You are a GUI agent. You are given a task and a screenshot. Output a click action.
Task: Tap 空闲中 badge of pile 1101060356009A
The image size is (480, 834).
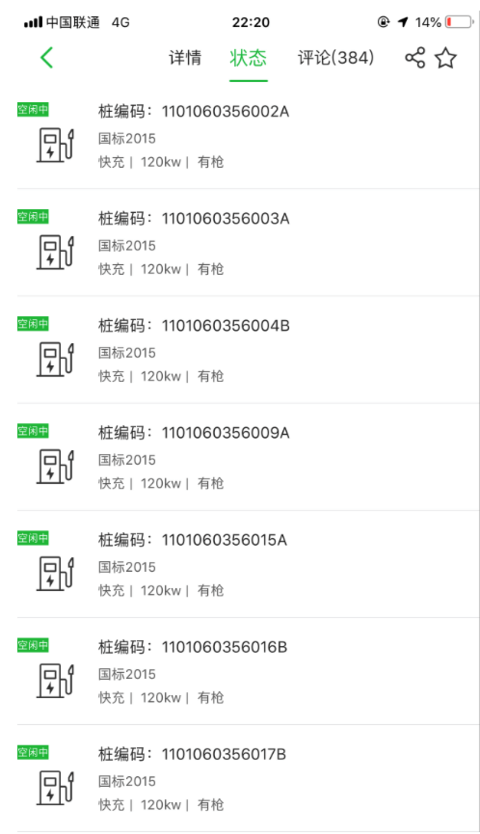tap(33, 430)
